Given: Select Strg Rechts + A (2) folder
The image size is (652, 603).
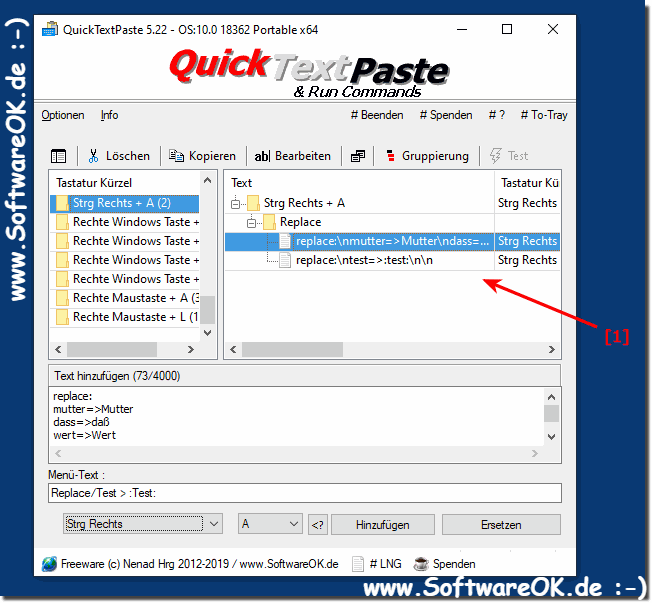Looking at the screenshot, I should click(x=124, y=203).
